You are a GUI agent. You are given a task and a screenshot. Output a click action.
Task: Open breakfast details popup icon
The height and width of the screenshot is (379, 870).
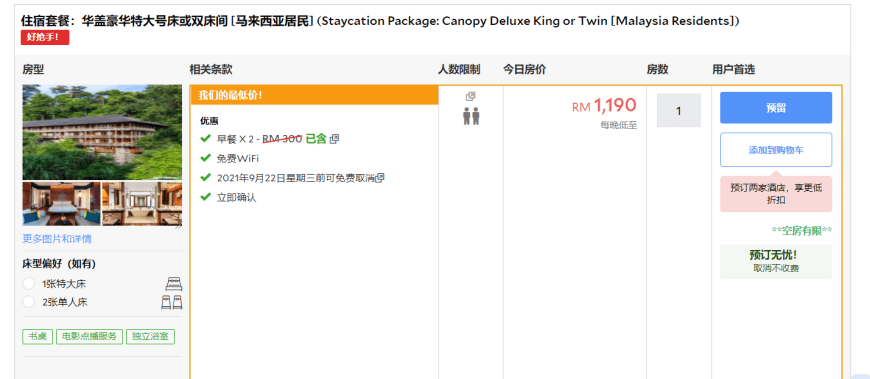click(x=334, y=139)
